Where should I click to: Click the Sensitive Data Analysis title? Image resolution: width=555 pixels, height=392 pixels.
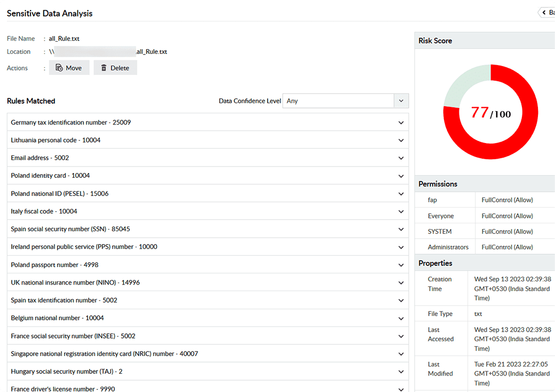point(50,13)
